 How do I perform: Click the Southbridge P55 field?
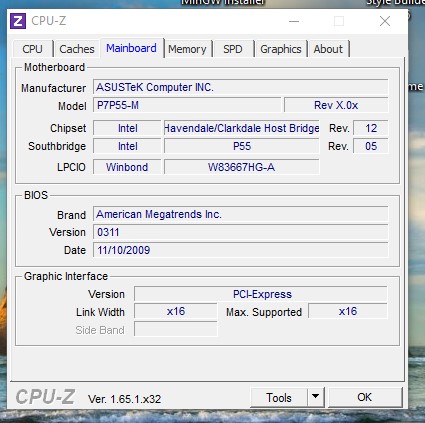click(x=242, y=146)
